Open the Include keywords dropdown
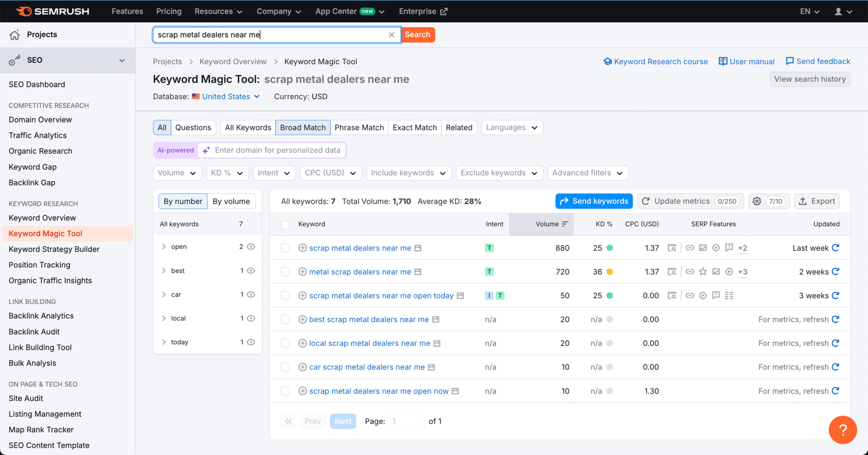Screen dimensions: 868x455 point(409,173)
